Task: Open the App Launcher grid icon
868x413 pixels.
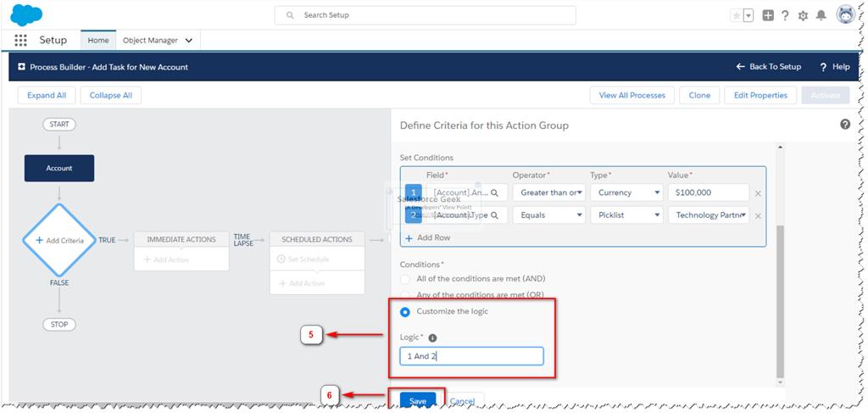Action: 20,41
